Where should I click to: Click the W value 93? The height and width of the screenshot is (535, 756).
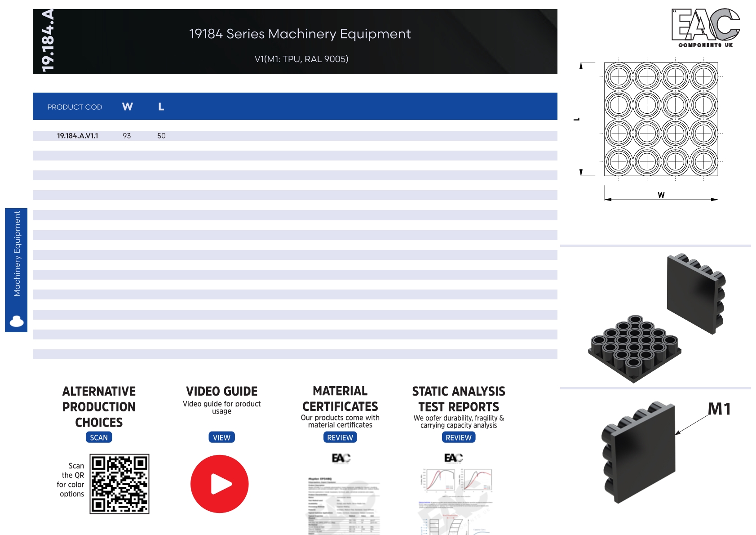tap(127, 136)
